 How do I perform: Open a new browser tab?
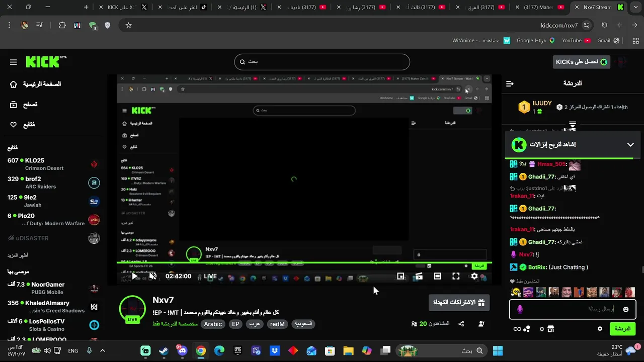point(86,7)
